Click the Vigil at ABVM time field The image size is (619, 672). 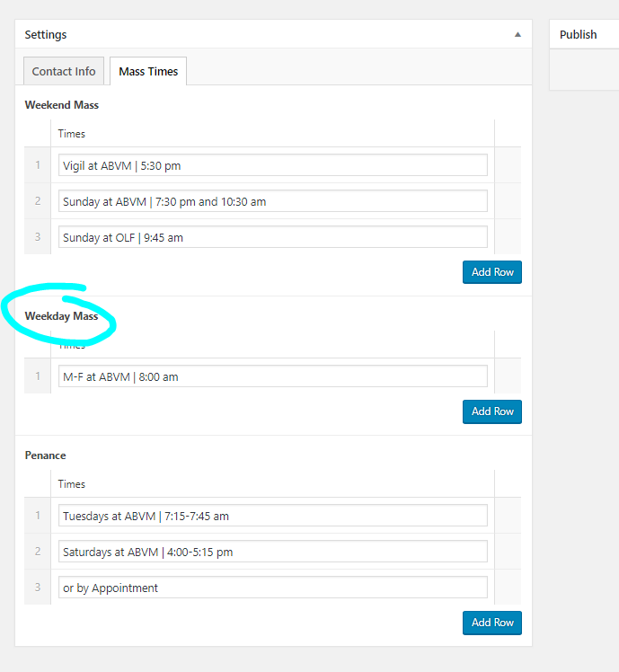(x=272, y=165)
